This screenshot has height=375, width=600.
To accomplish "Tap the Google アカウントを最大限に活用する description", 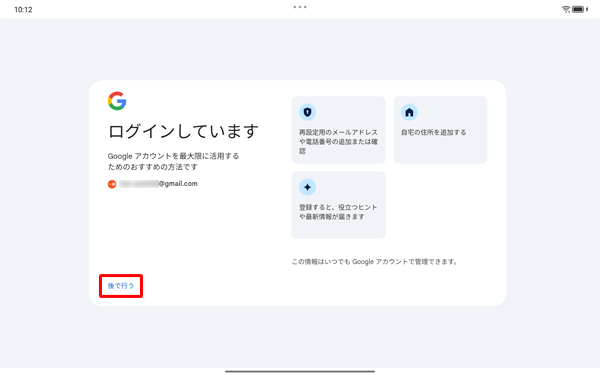I will click(173, 161).
